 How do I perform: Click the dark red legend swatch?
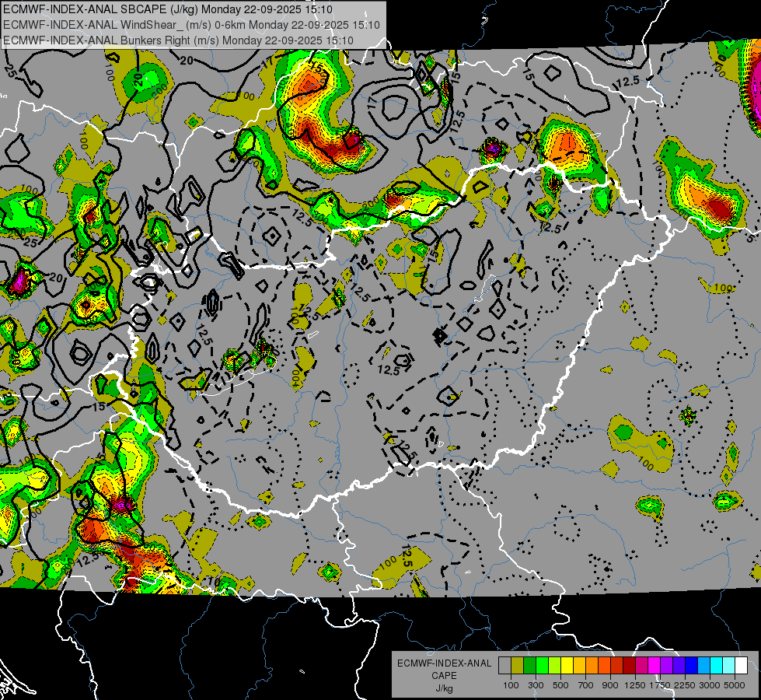[629, 665]
